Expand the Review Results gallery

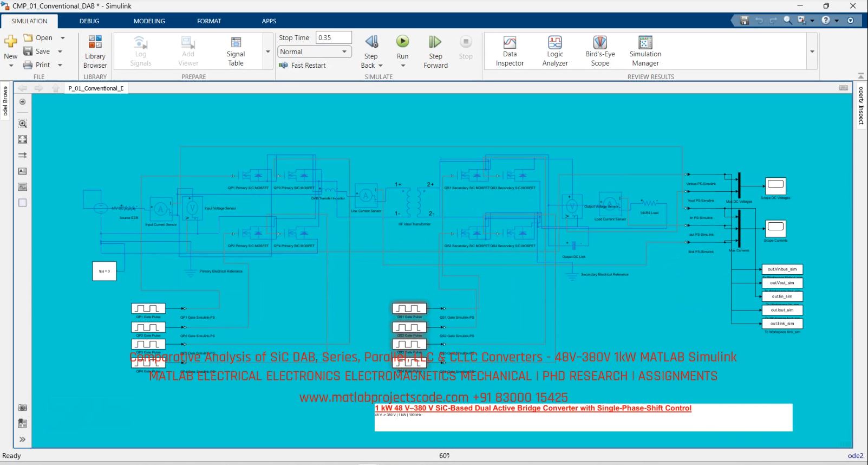pos(812,51)
